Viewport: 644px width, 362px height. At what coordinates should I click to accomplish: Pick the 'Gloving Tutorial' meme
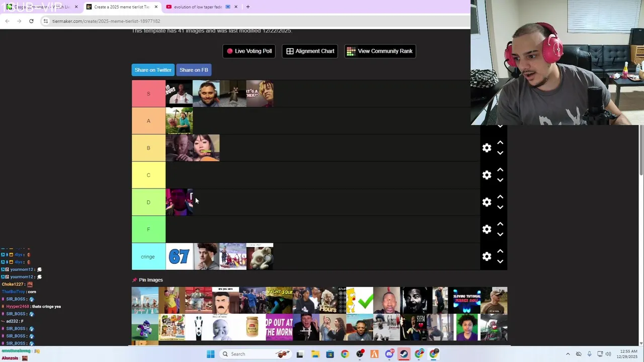pyautogui.click(x=467, y=300)
